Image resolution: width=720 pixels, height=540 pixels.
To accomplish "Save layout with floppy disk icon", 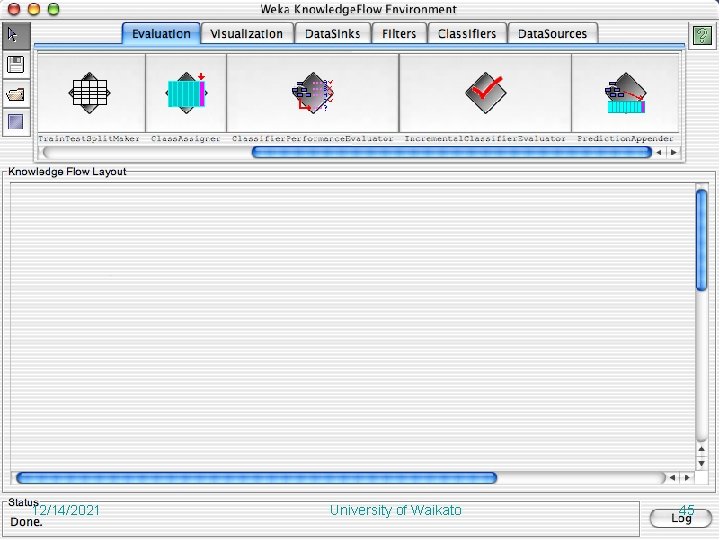I will tap(16, 65).
